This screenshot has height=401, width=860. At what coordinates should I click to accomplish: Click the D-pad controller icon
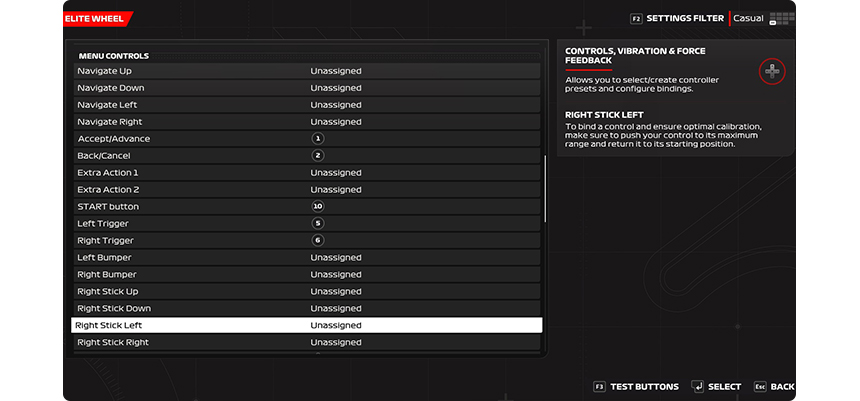[x=772, y=71]
